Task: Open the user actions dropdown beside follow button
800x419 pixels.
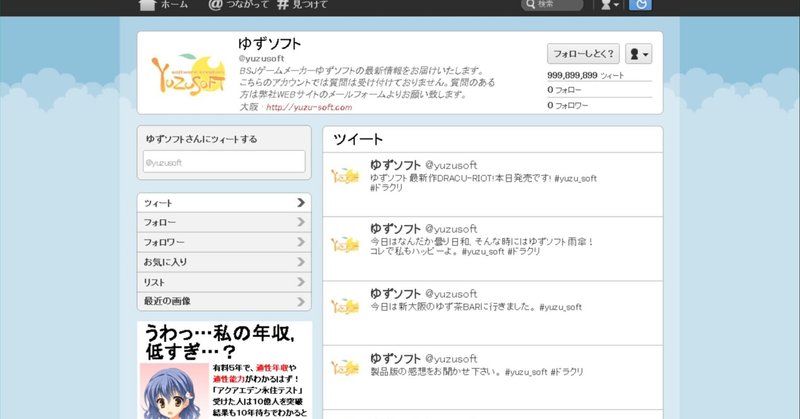Action: (x=639, y=54)
